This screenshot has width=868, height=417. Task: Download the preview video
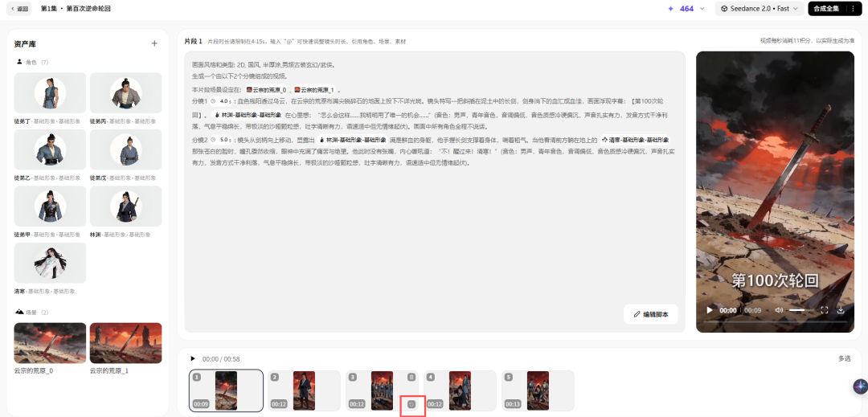click(841, 310)
